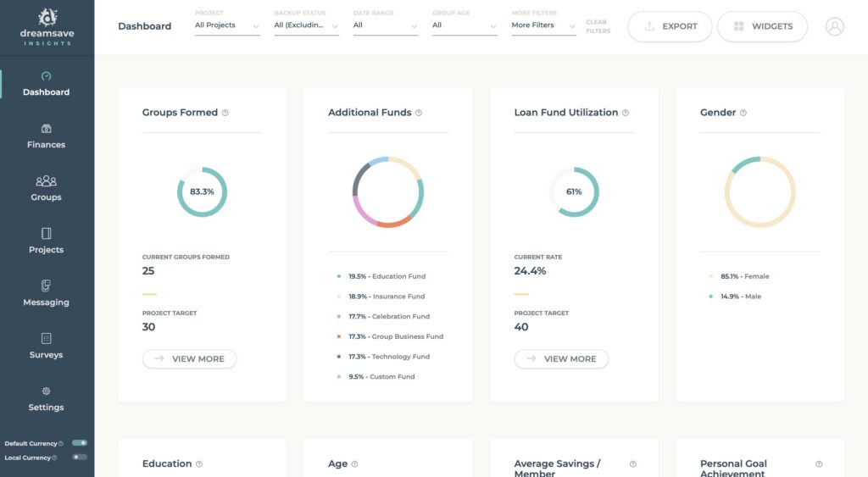Viewport: 868px width, 477px height.
Task: Click the Education Fund legend color dot
Action: [x=339, y=276]
